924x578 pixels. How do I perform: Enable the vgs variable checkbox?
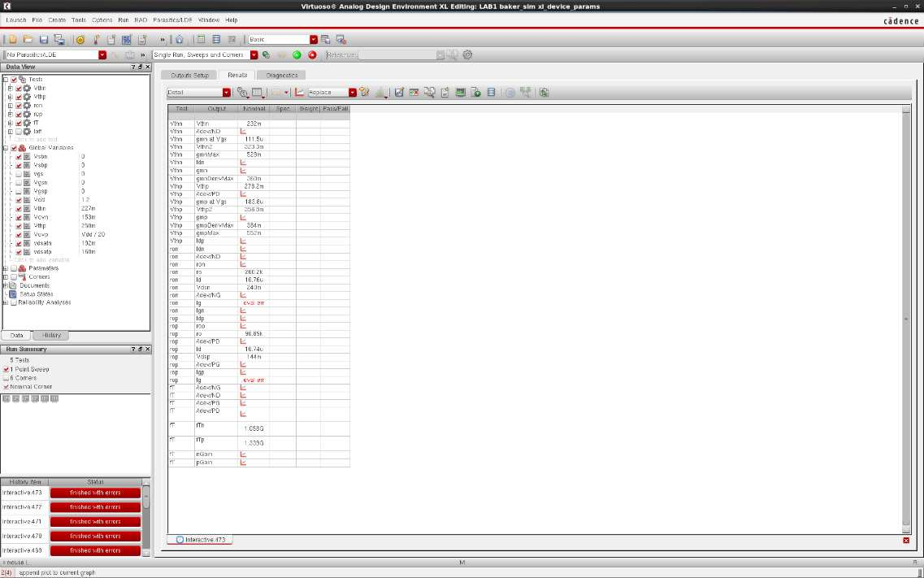click(x=19, y=174)
